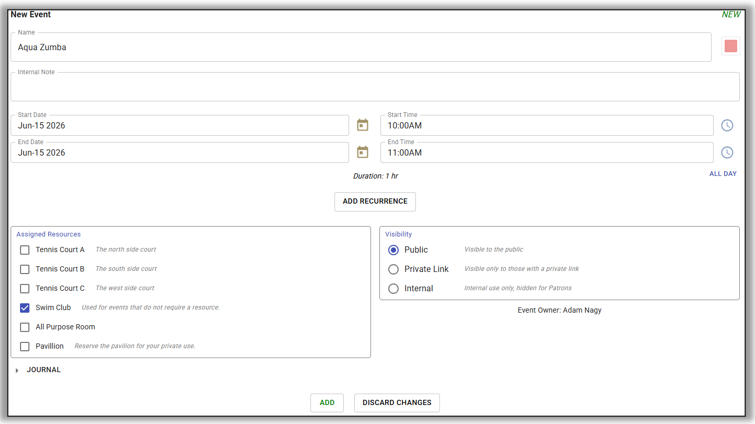Select Private Link visibility option
The image size is (755, 424).
point(393,269)
